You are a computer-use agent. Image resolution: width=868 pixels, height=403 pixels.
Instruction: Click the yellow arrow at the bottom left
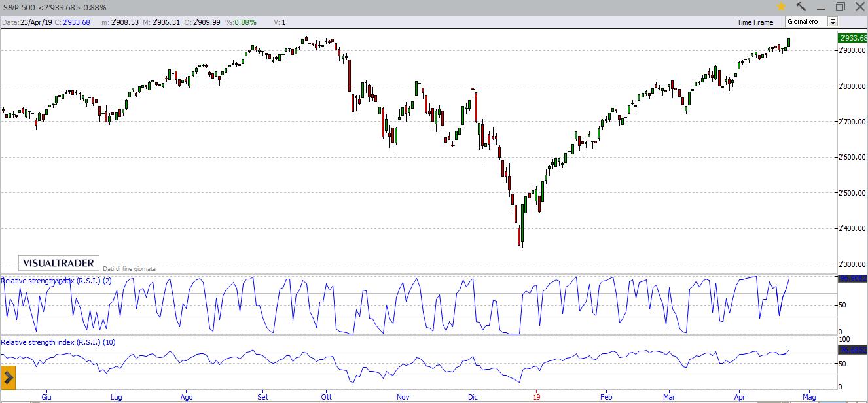(10, 377)
